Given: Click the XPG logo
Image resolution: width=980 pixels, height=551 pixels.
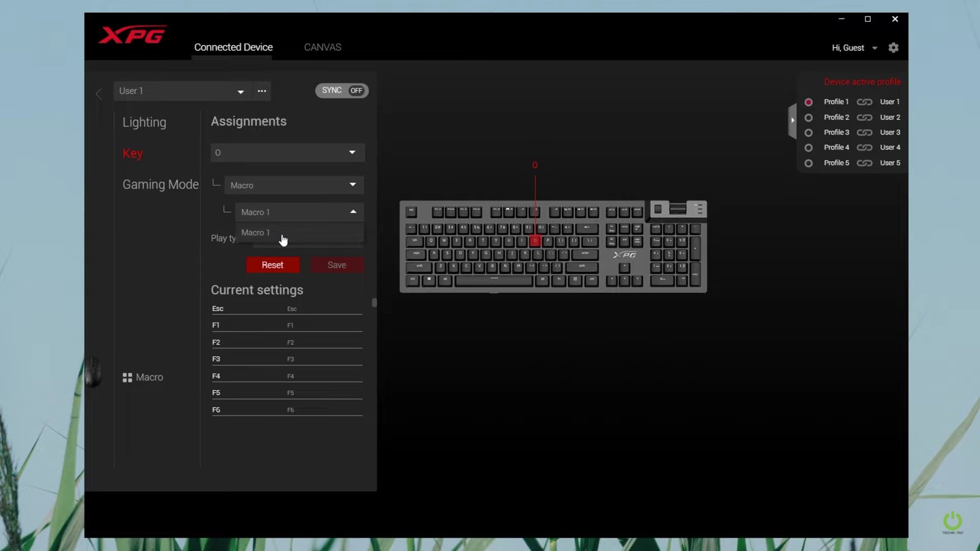Looking at the screenshot, I should coord(133,35).
